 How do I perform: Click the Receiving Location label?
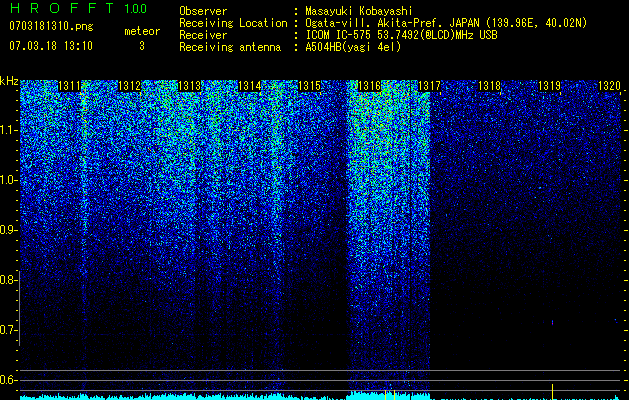(x=233, y=23)
